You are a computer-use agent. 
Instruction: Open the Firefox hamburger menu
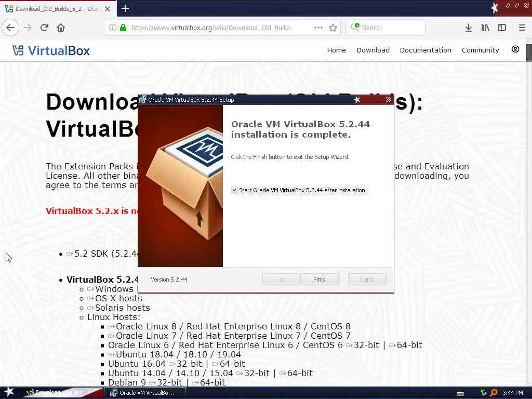(522, 28)
